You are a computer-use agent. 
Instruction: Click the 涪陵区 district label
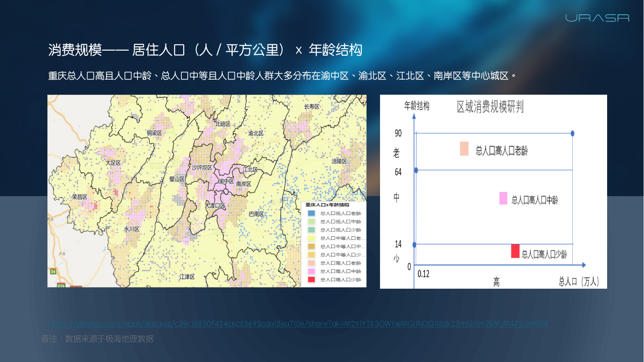click(x=339, y=161)
